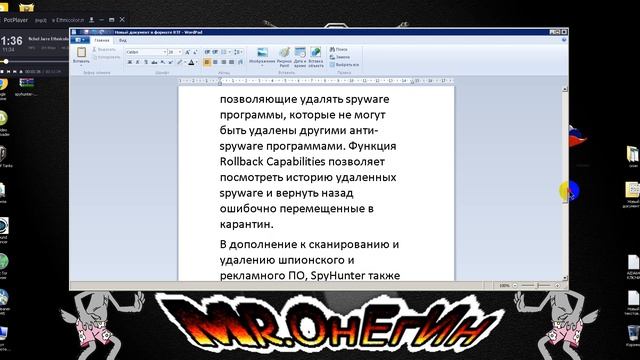Click the Replace button in WordPad

(340, 57)
